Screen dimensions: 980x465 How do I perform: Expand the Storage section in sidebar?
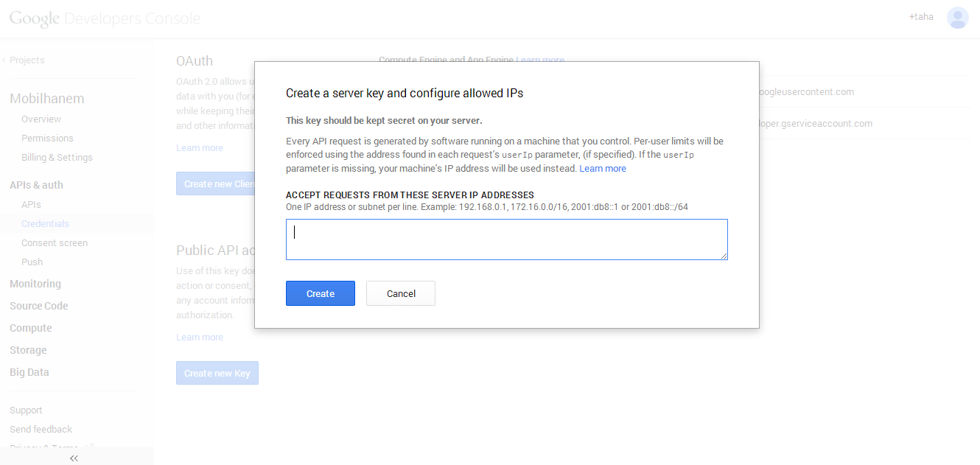pos(28,350)
